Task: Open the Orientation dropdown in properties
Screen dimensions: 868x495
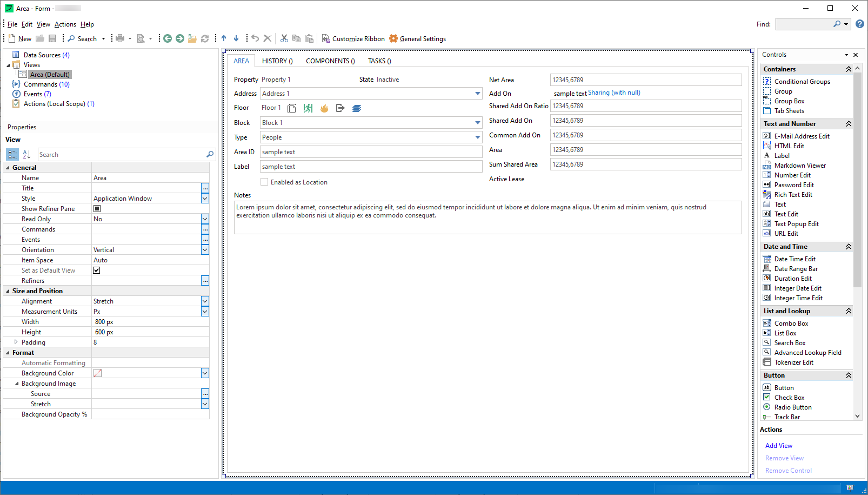Action: click(x=205, y=250)
